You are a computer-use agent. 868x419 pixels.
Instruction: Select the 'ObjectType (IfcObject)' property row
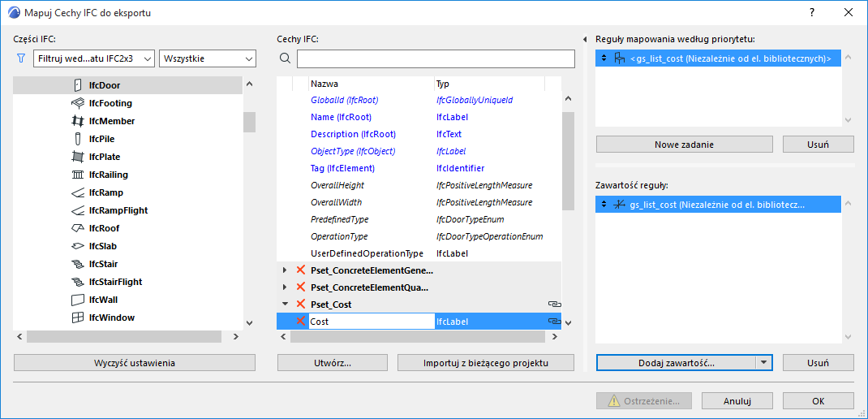point(419,151)
